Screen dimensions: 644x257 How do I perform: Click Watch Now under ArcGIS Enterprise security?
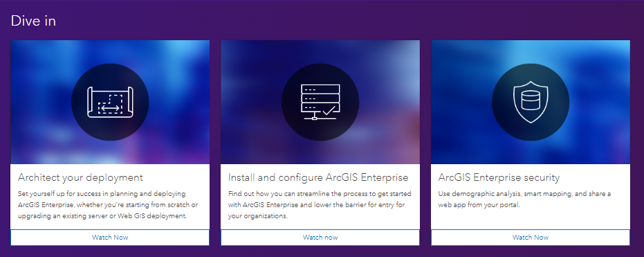(x=531, y=238)
